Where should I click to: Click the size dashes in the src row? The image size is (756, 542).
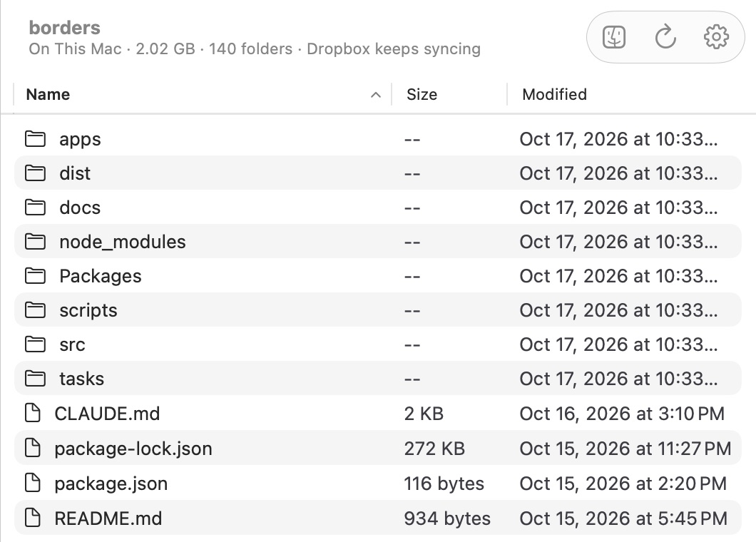pyautogui.click(x=412, y=344)
